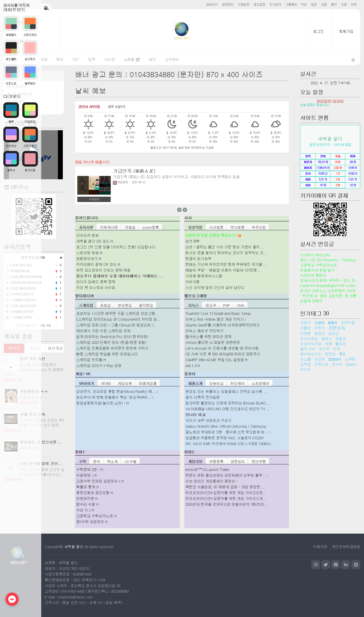
Task: Switch to 여행등록 tab
Action: 216,462
